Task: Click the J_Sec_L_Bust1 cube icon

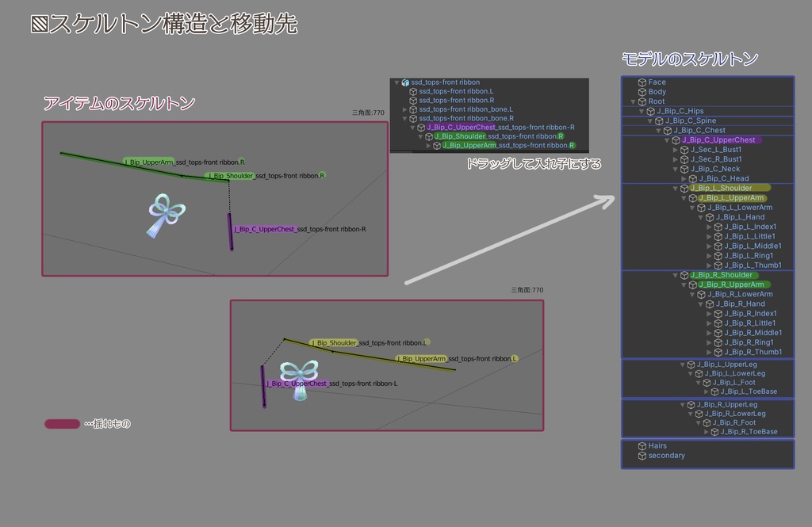Action: [x=684, y=150]
